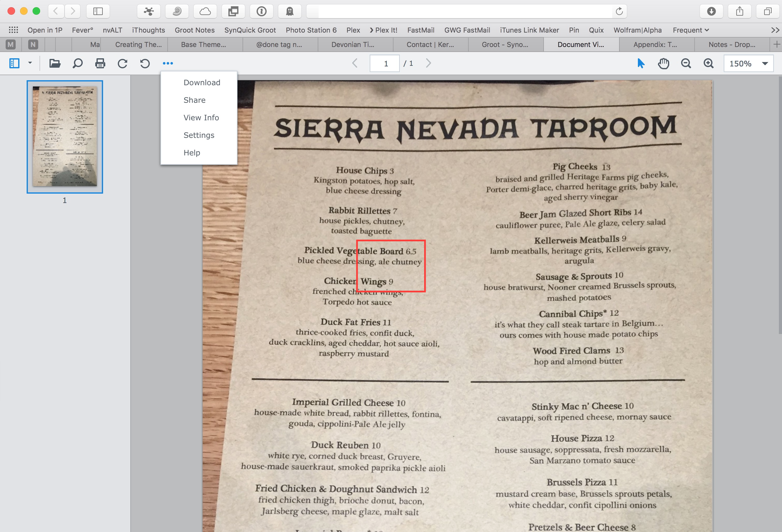Click the Safari forward button
Screen dimensions: 782x532
(73, 11)
